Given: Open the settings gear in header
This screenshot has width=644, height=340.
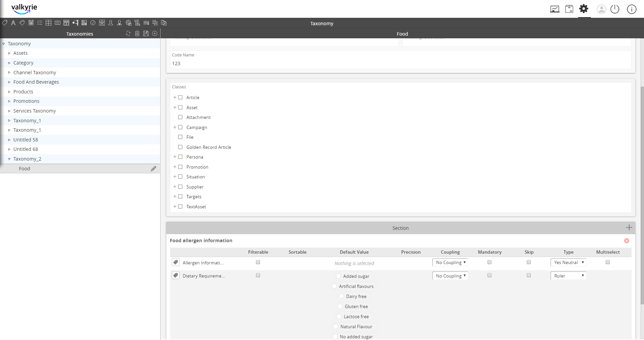Looking at the screenshot, I should 584,9.
